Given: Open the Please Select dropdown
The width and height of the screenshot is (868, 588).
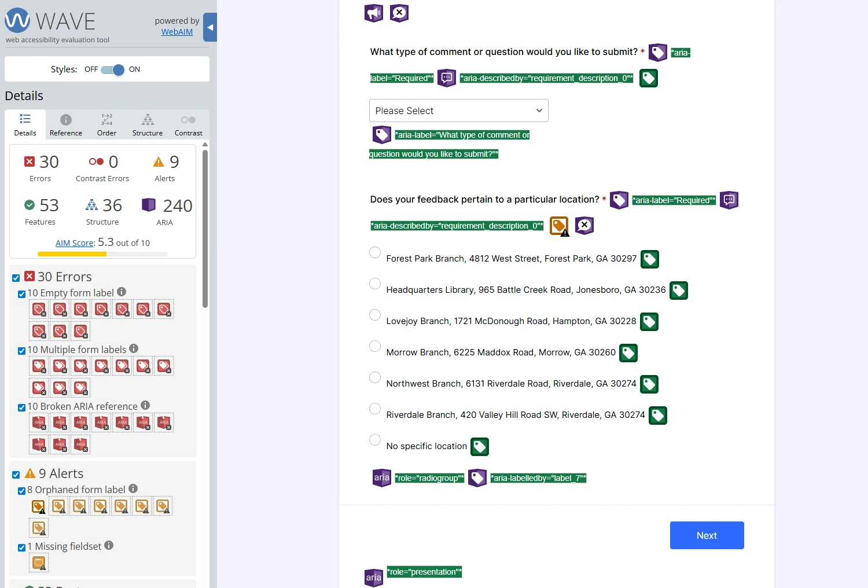Looking at the screenshot, I should 458,111.
